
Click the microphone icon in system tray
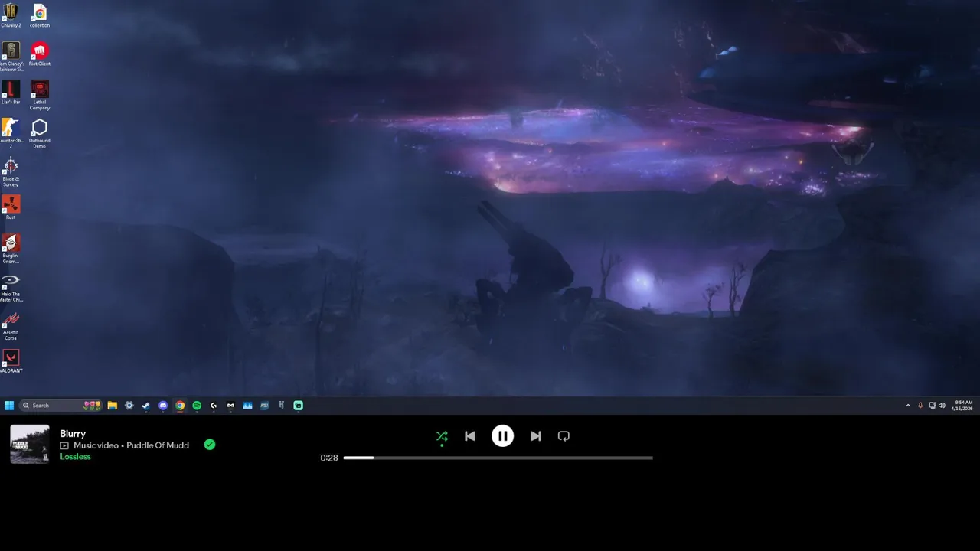click(x=920, y=406)
